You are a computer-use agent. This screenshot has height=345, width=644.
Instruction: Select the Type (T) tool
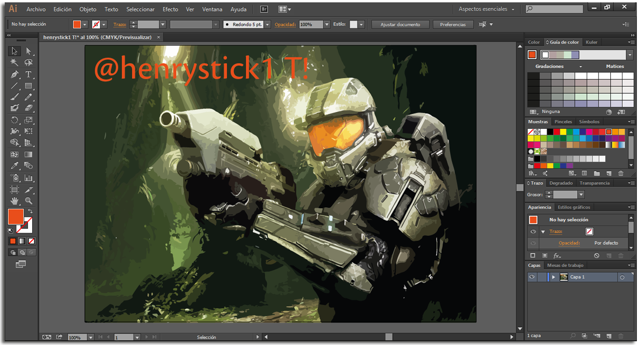[28, 74]
